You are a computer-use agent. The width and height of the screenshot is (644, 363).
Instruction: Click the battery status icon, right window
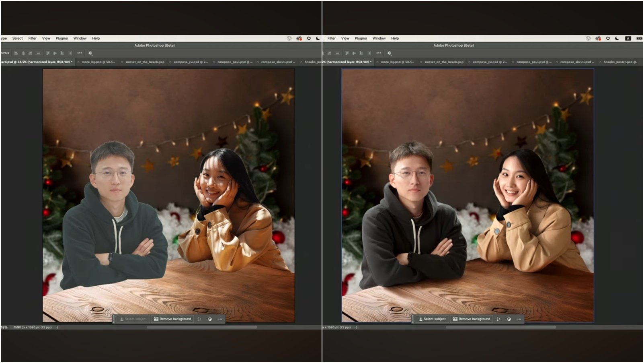pyautogui.click(x=639, y=38)
